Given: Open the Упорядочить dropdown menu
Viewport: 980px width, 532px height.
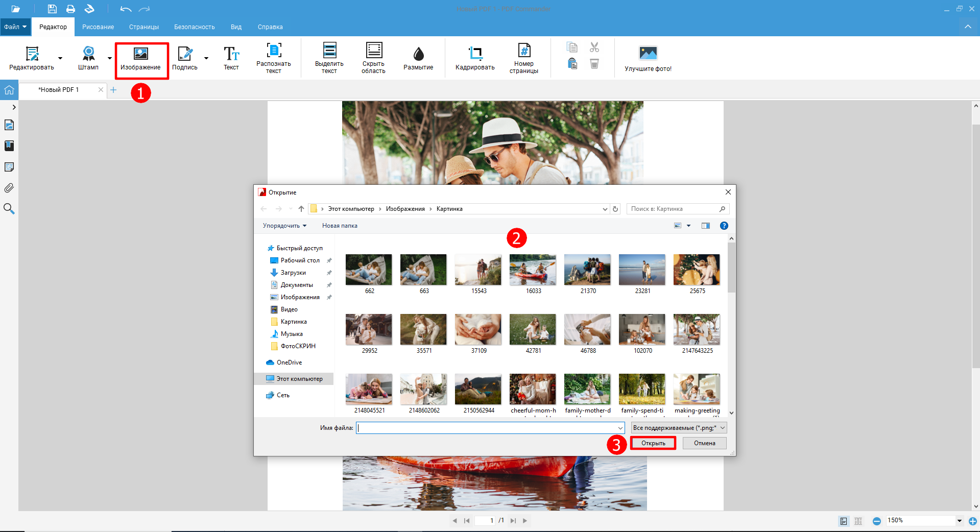Looking at the screenshot, I should click(284, 226).
